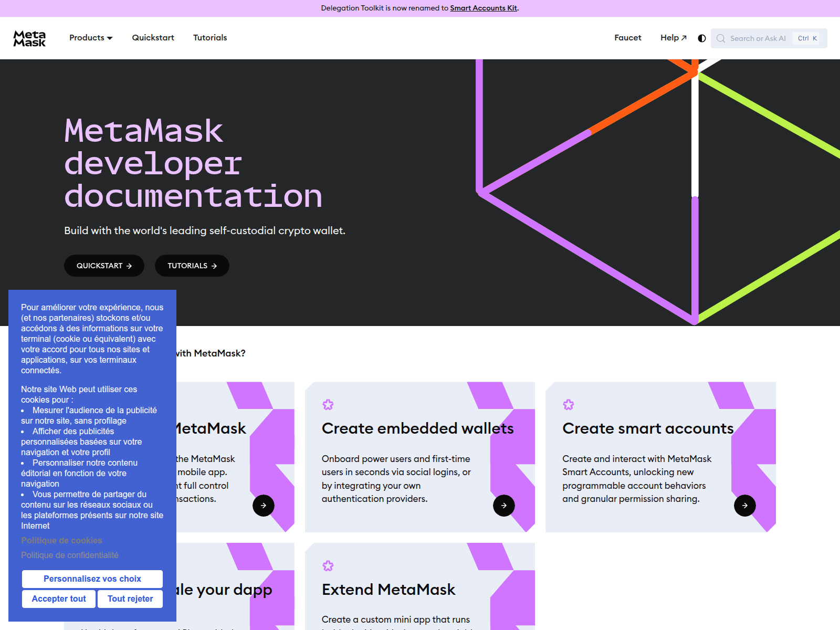Open the Politique de cookies link
This screenshot has height=630, width=840.
(x=61, y=540)
